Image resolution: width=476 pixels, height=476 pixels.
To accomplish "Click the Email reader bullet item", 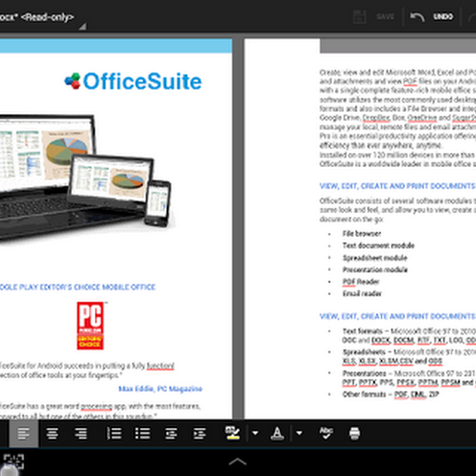I will [x=362, y=294].
